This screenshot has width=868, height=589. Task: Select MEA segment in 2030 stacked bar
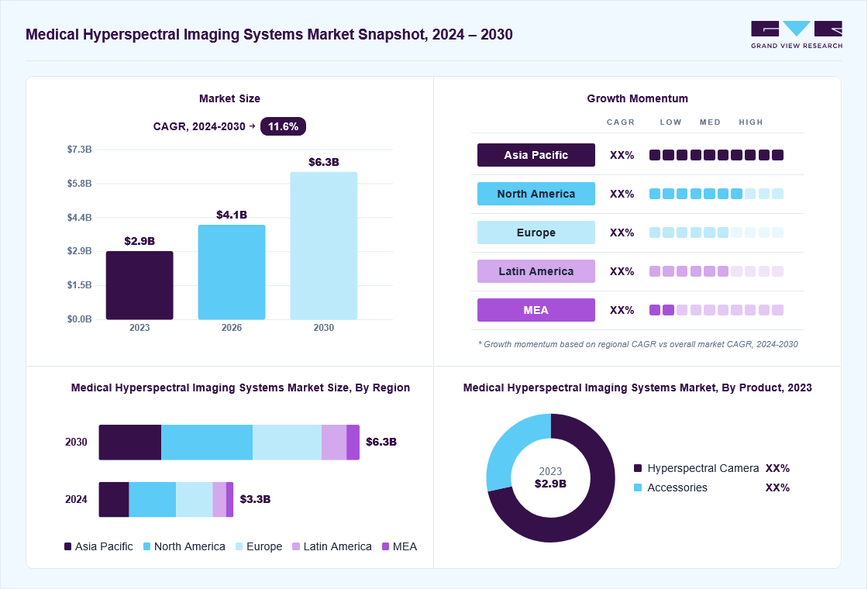pos(353,443)
